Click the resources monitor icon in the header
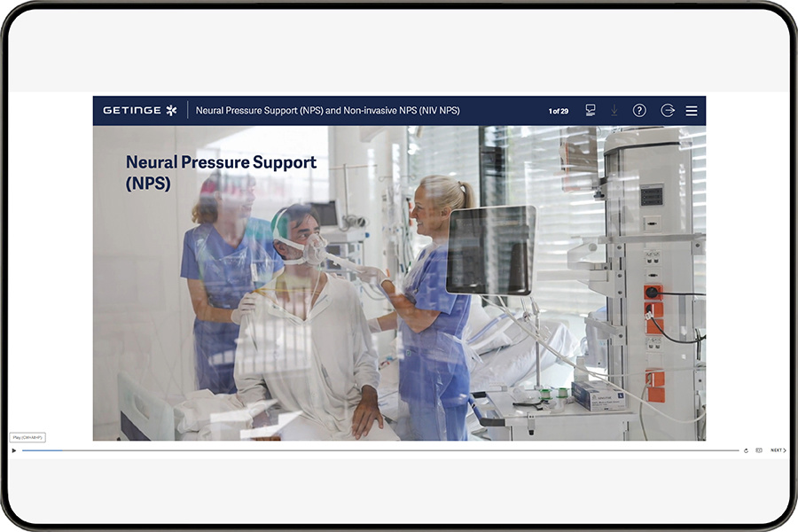The width and height of the screenshot is (798, 532). [x=590, y=110]
